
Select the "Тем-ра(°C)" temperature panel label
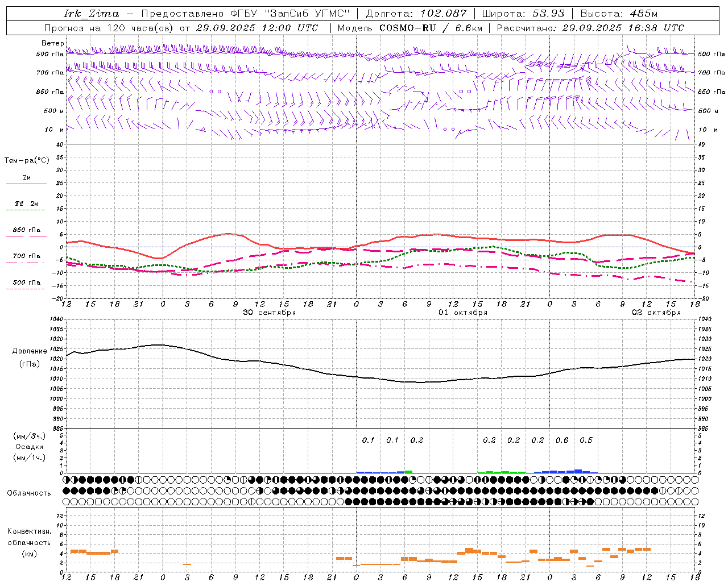click(27, 161)
